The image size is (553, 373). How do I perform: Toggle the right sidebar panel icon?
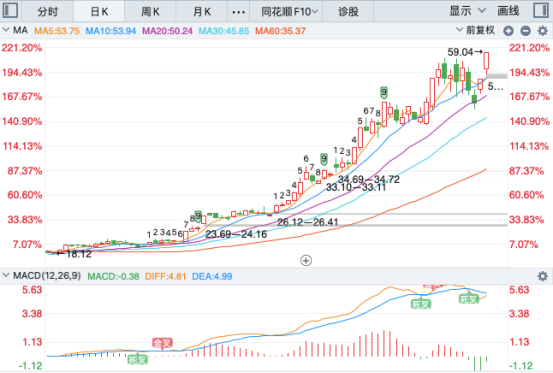point(541,10)
